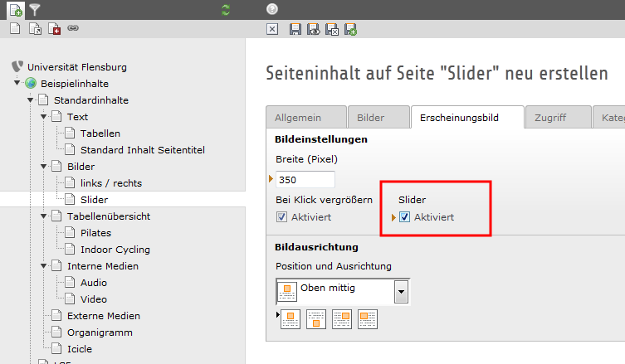Viewport: 625px width, 364px height.
Task: Switch to the Allgemein tab
Action: pos(303,118)
